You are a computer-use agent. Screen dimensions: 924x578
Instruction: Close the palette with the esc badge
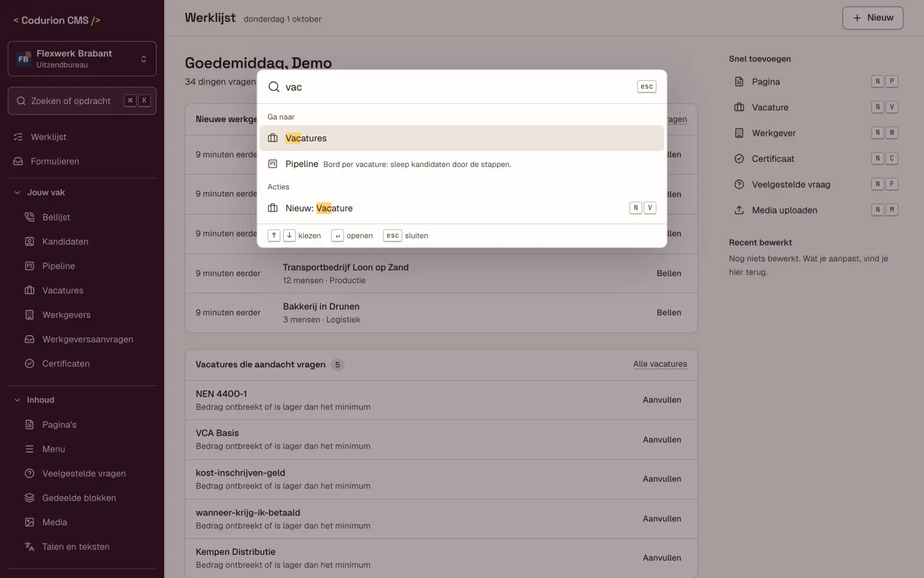pos(647,87)
